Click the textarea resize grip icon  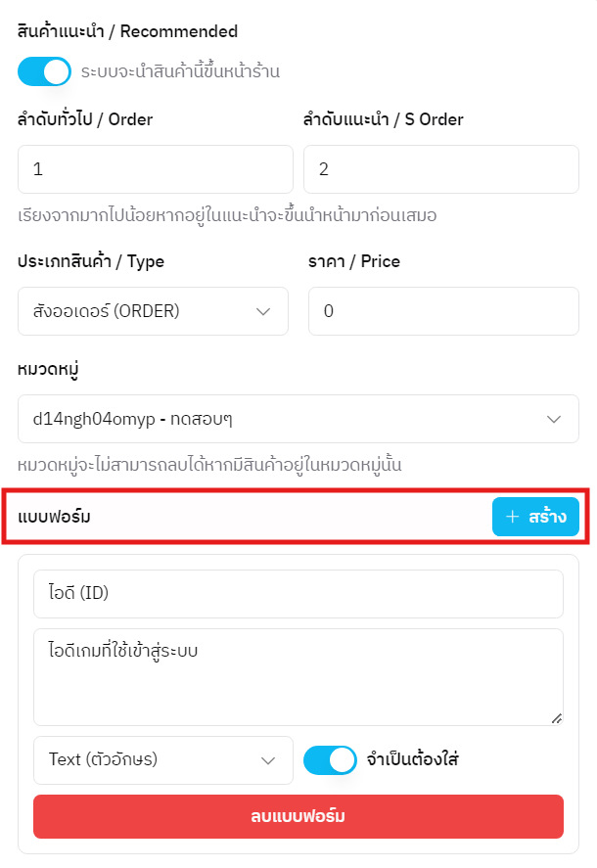(557, 718)
